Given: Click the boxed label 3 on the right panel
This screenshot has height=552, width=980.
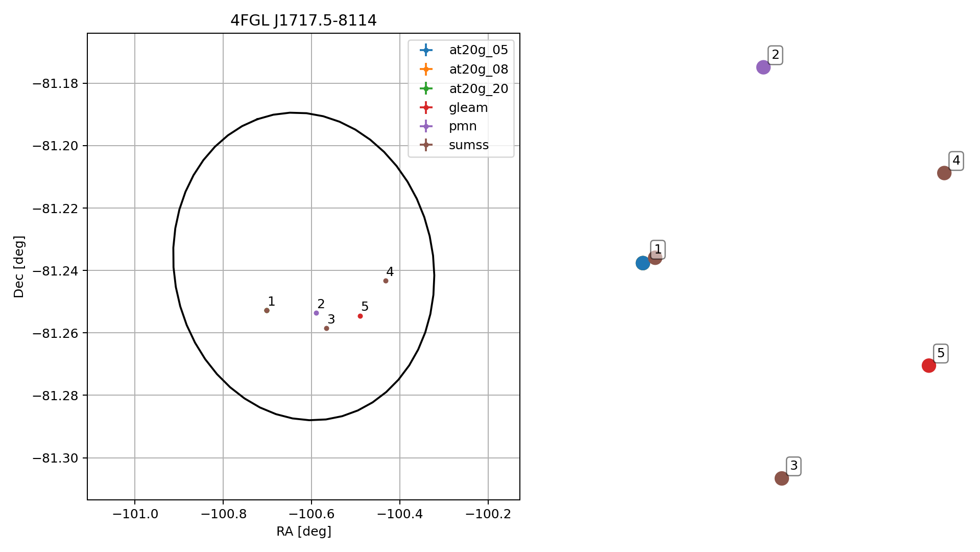Looking at the screenshot, I should 794,466.
